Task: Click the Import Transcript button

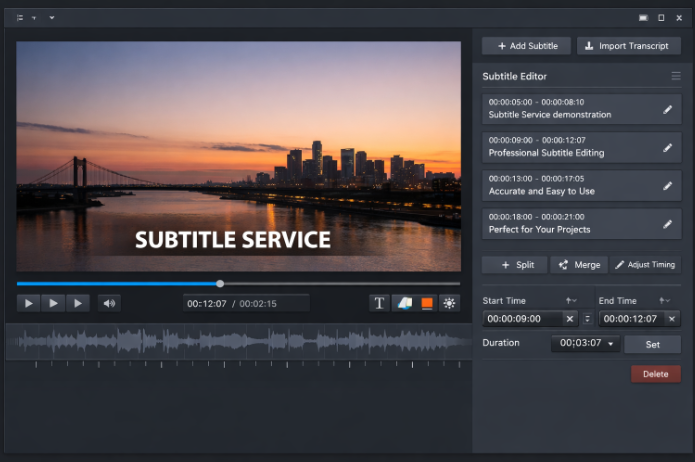Action: pos(628,46)
